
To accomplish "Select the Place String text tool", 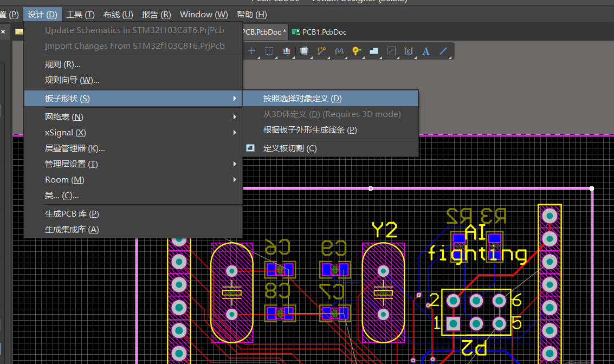I will click(426, 51).
